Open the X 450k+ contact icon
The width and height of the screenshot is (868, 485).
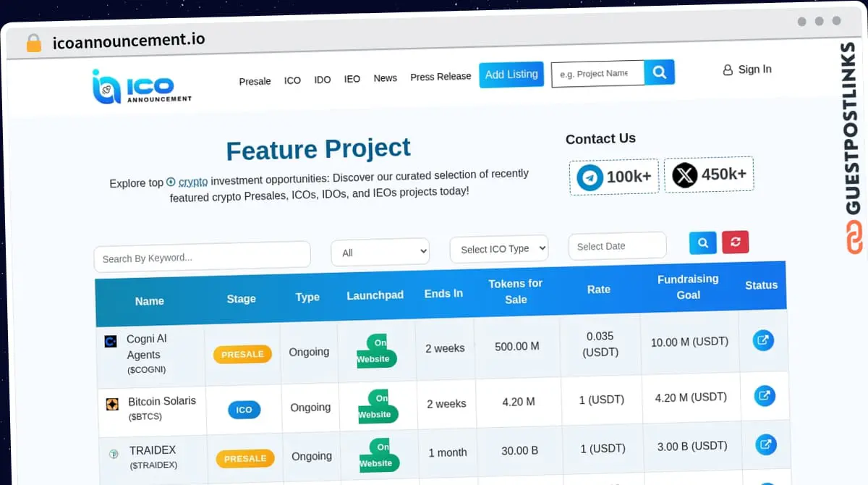tap(684, 175)
